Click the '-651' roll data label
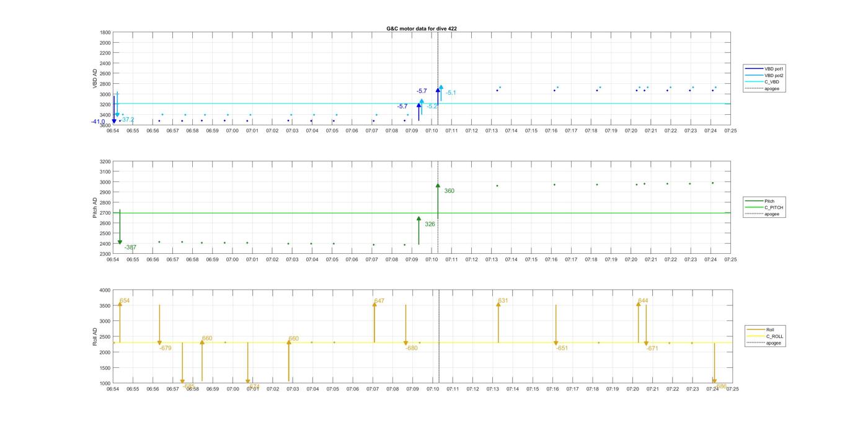Screen dimensions: 868x430 point(562,348)
